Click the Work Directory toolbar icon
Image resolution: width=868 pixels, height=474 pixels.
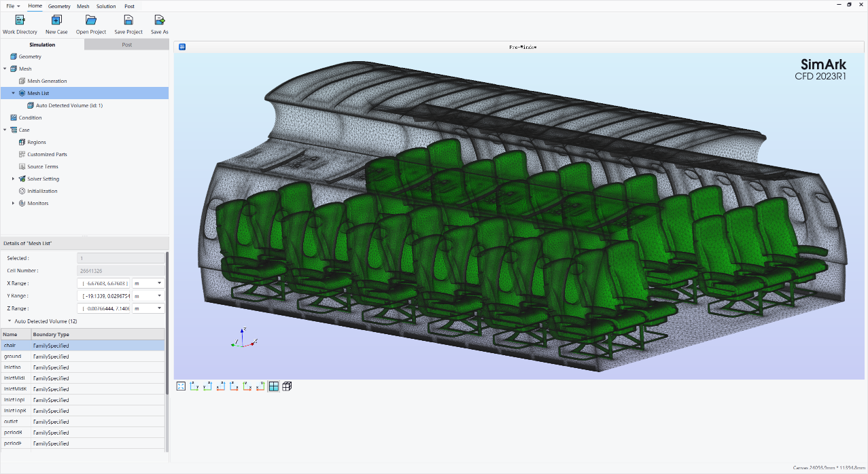[x=20, y=20]
